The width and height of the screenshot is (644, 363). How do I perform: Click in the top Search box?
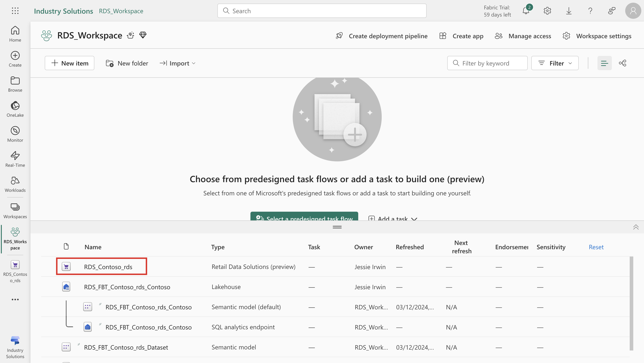[322, 11]
